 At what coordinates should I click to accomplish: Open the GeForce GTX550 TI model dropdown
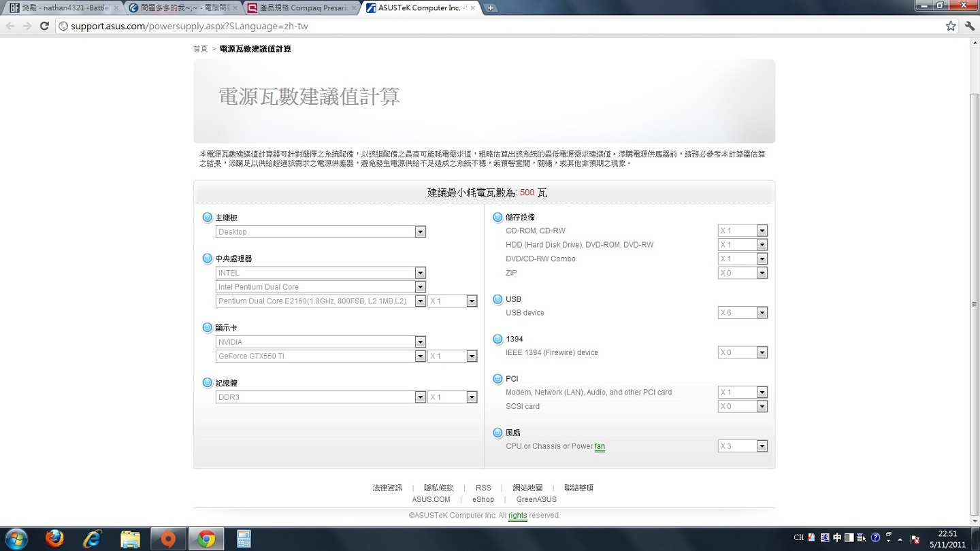pos(420,356)
